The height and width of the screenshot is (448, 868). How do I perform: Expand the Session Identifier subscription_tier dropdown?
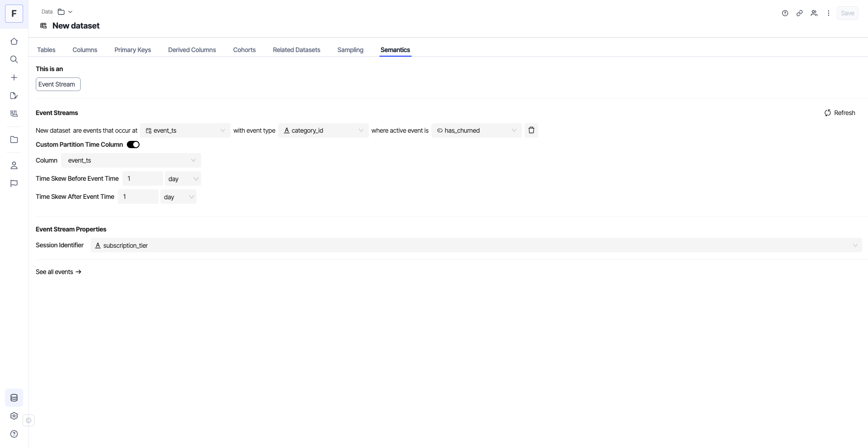tap(476, 245)
